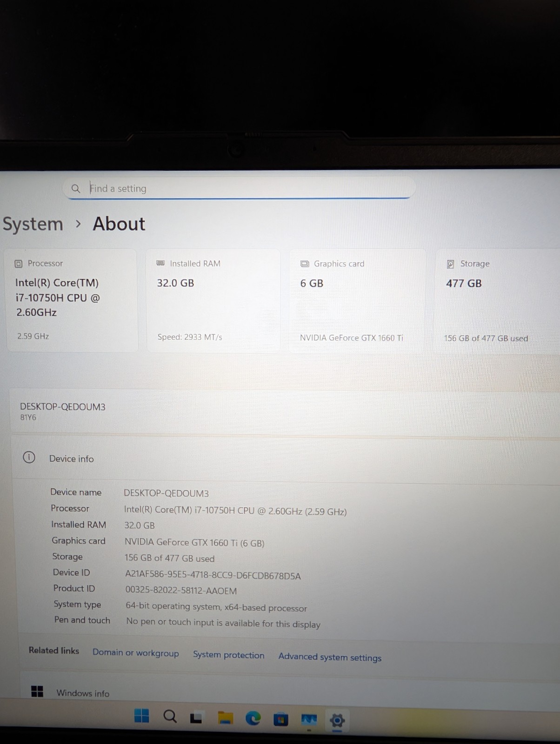
Task: Click the search magnifier in settings box
Action: tap(75, 188)
